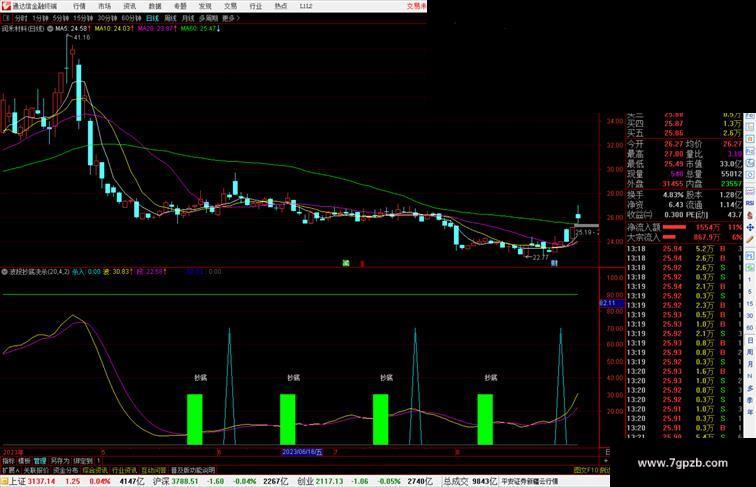Image resolution: width=756 pixels, height=487 pixels.
Task: Click 绑定到 button
Action: (83, 461)
